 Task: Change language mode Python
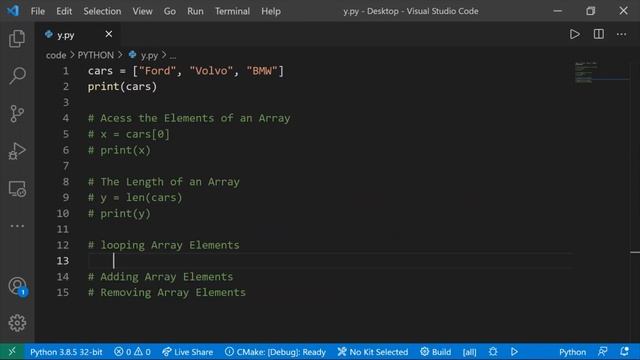tap(572, 352)
